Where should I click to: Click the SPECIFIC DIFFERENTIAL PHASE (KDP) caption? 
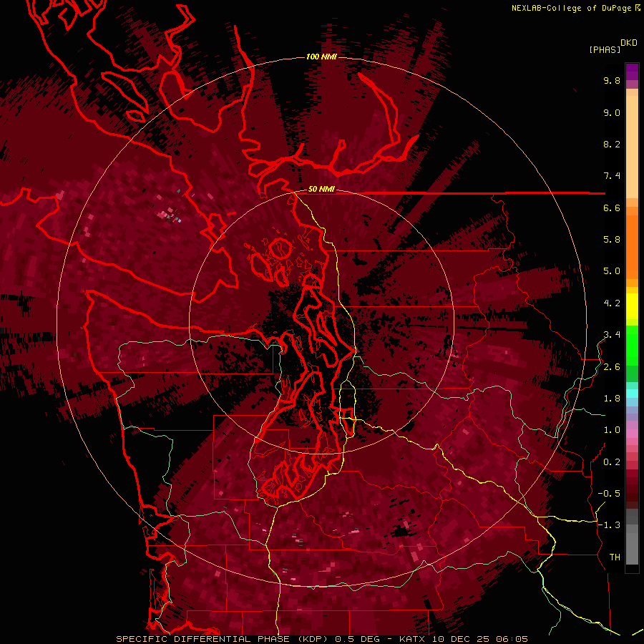pos(224,639)
